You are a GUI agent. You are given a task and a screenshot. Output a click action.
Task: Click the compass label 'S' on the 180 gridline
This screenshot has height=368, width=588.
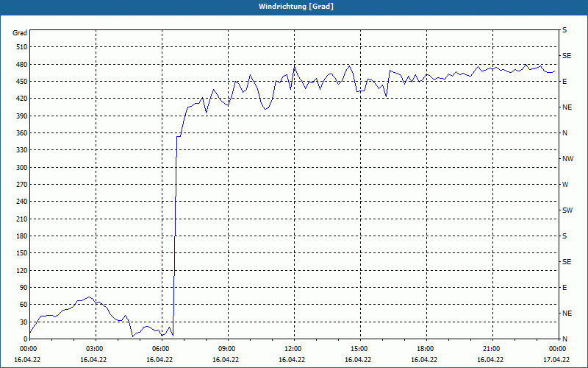564,236
